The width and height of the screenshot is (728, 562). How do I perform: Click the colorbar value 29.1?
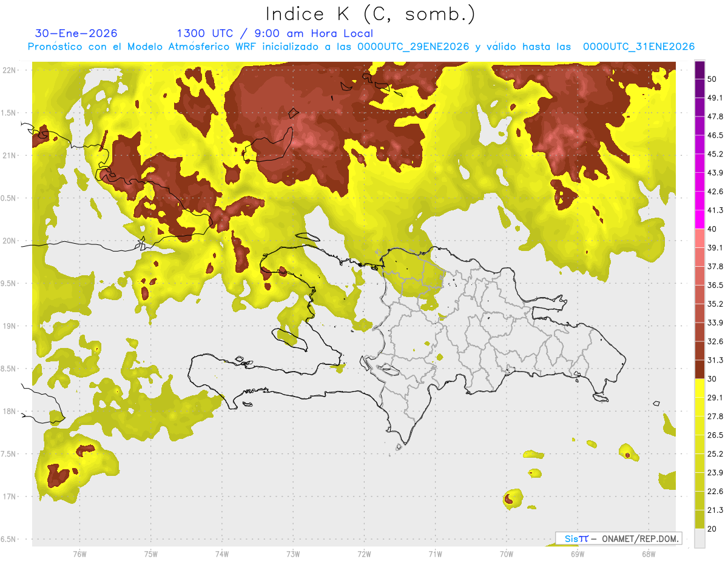715,398
